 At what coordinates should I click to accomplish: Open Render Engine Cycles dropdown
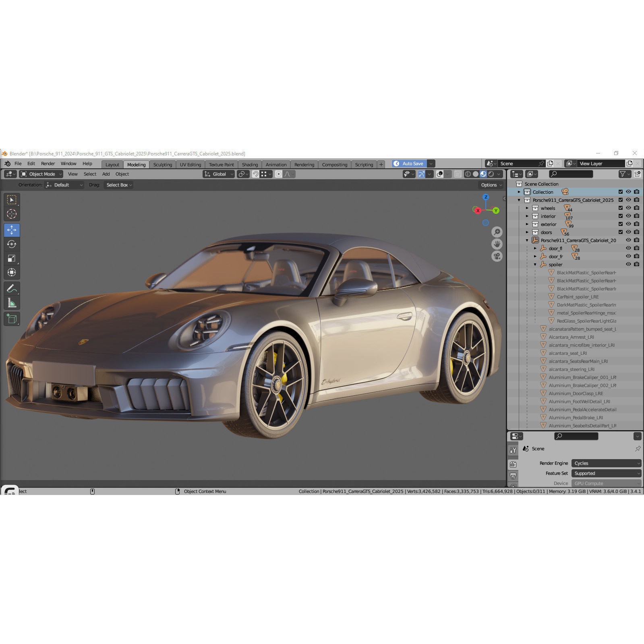pyautogui.click(x=606, y=463)
